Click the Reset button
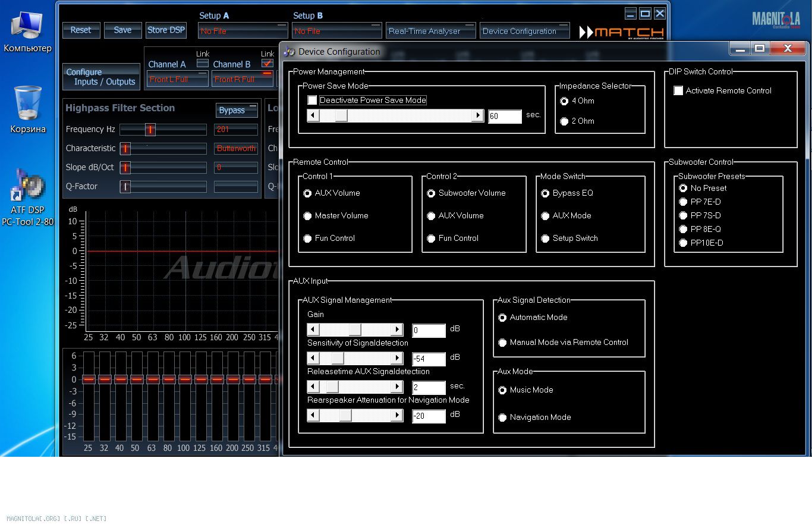The image size is (812, 524). tap(81, 30)
